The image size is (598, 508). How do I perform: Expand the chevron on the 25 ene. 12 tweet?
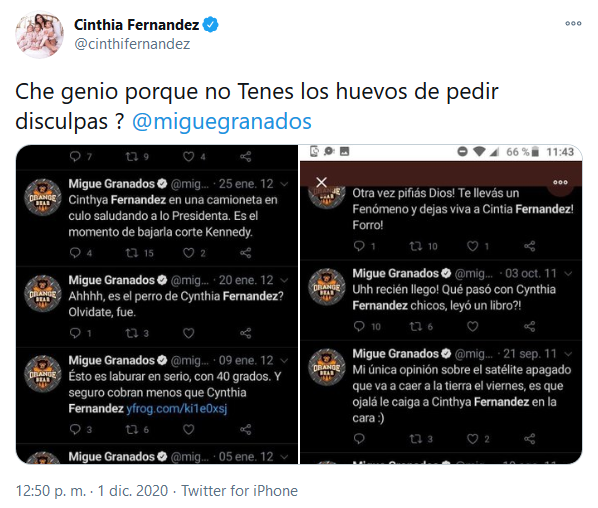[x=284, y=184]
